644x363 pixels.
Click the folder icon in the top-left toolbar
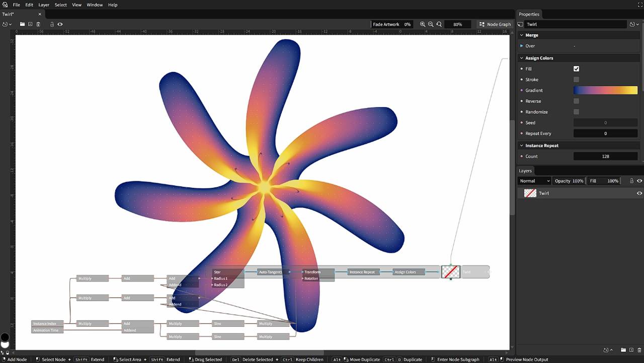[x=22, y=24]
